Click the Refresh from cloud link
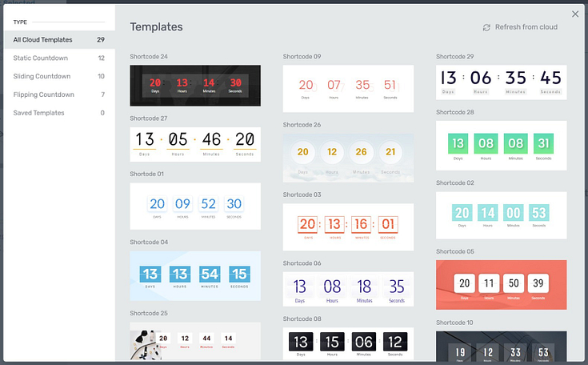Screen dimensions: 588x365 [526, 27]
